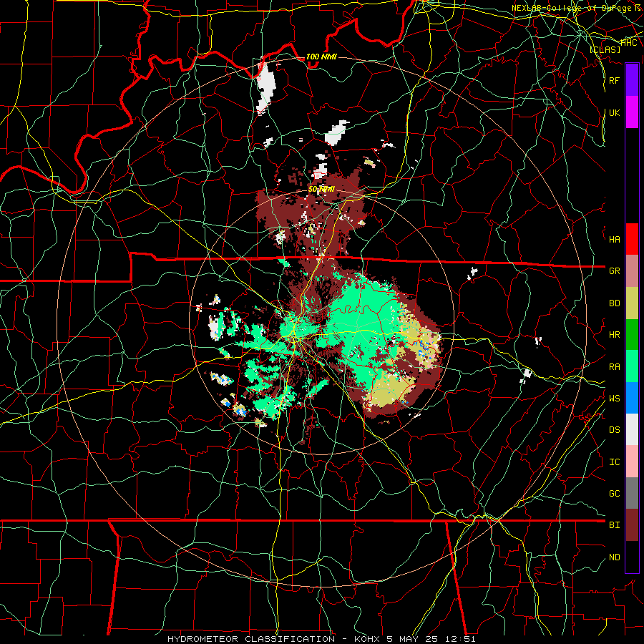This screenshot has width=644, height=644.
Task: Click the ND legend label
Action: click(x=614, y=557)
